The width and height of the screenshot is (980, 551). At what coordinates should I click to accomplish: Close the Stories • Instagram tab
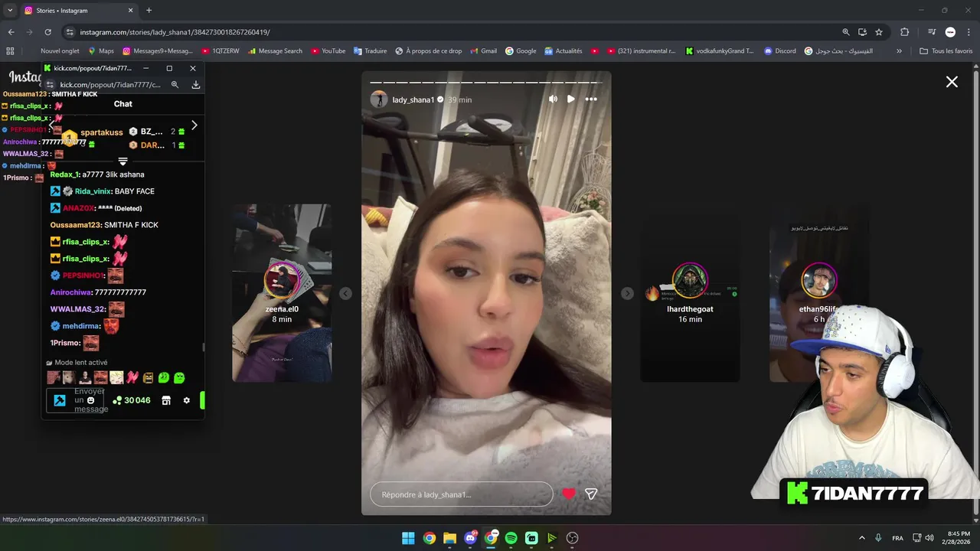(130, 11)
